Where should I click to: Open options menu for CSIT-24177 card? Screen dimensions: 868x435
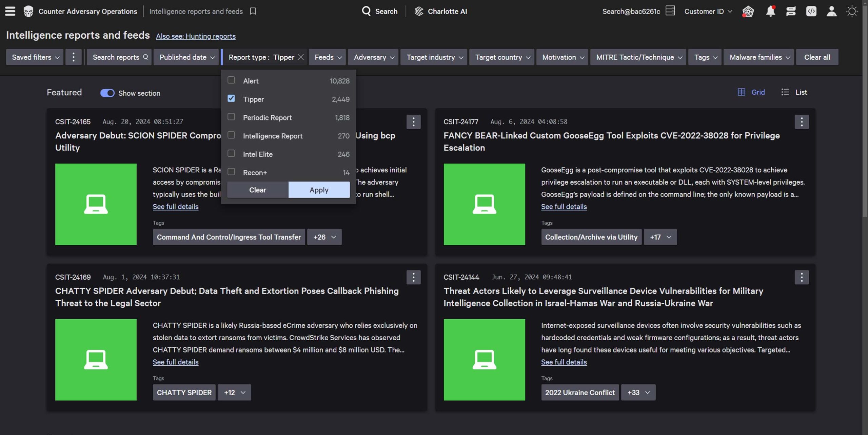802,122
